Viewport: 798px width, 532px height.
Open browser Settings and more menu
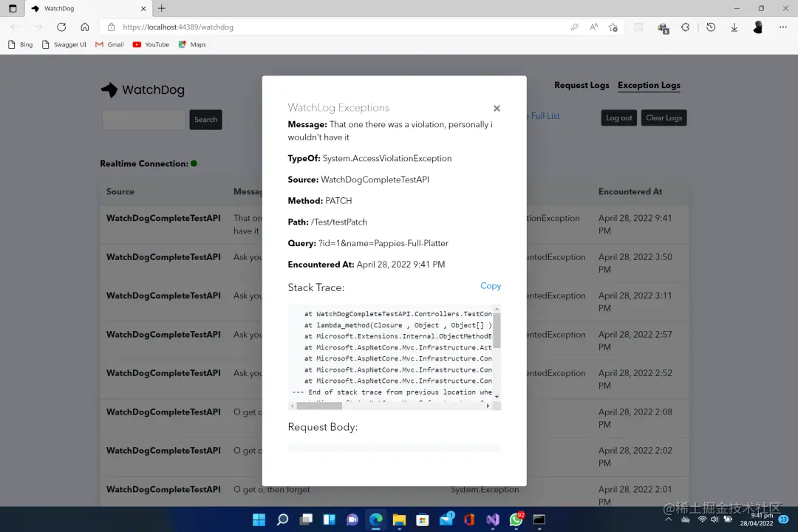coord(782,27)
